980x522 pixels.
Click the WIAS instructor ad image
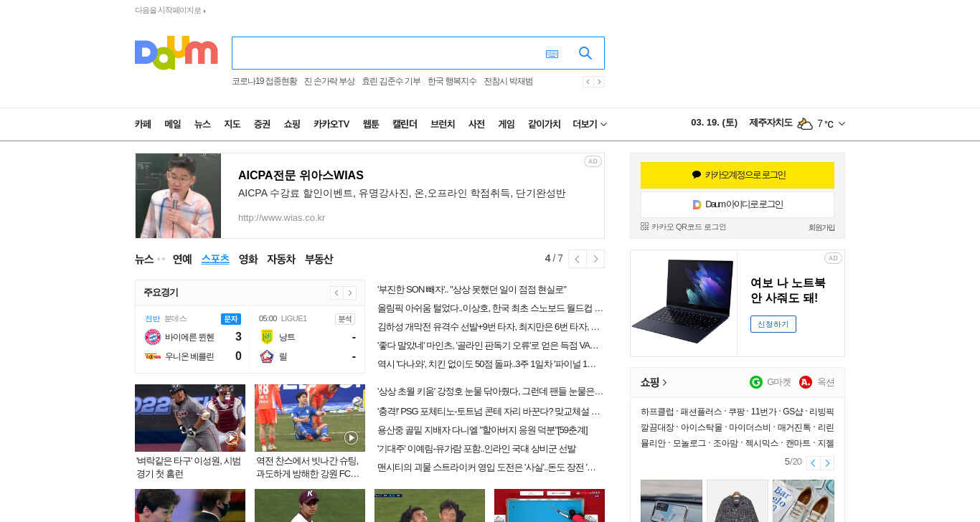pos(178,196)
